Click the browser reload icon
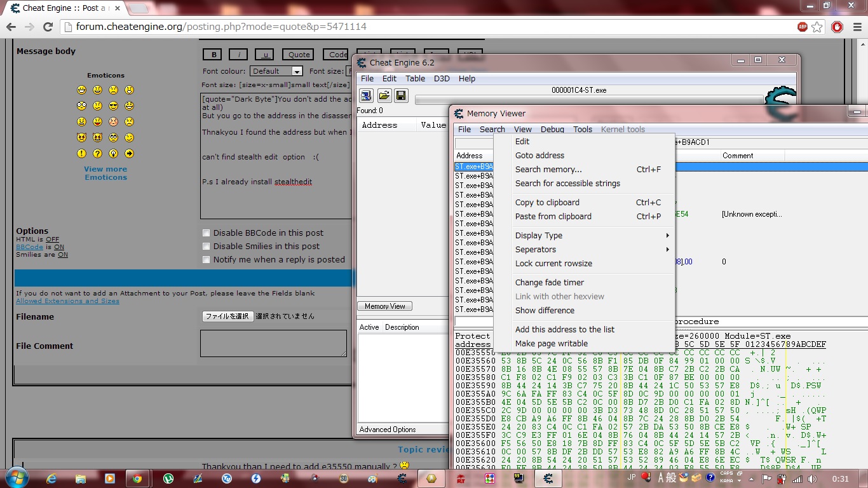 point(48,27)
